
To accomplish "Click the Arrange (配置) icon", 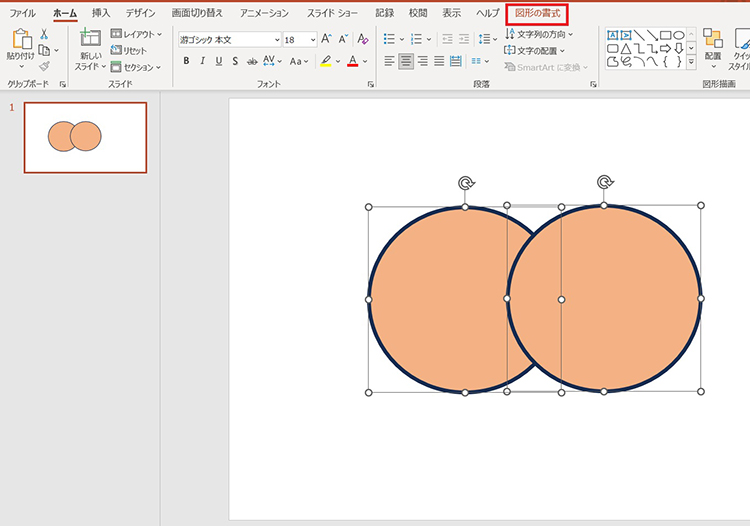I will point(712,40).
